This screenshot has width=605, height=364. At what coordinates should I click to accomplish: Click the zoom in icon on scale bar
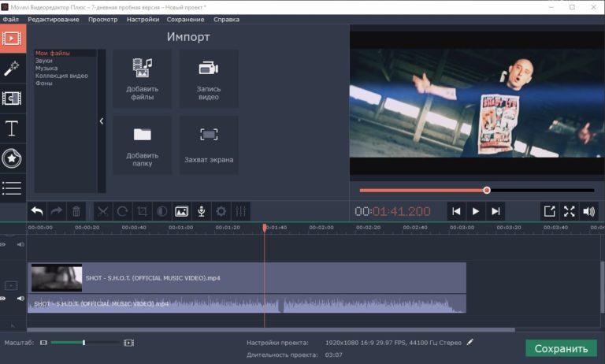click(129, 343)
